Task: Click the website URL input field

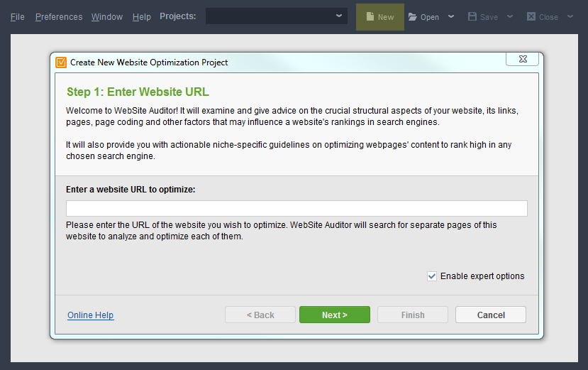Action: 296,209
